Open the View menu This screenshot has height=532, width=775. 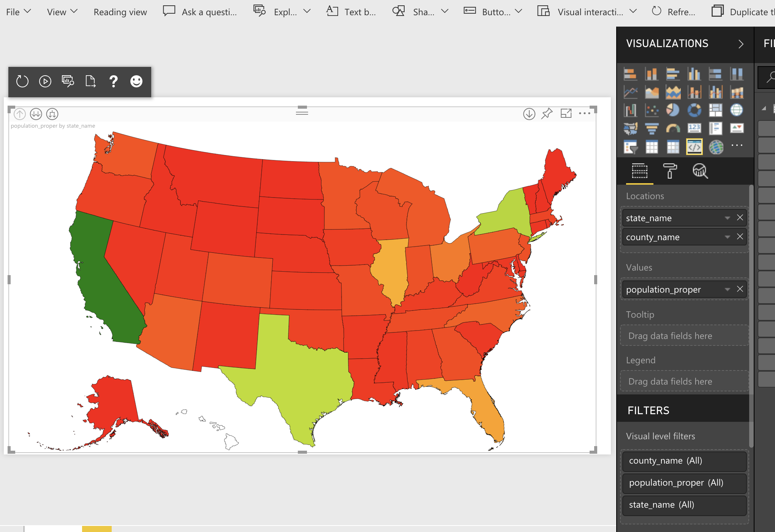62,12
